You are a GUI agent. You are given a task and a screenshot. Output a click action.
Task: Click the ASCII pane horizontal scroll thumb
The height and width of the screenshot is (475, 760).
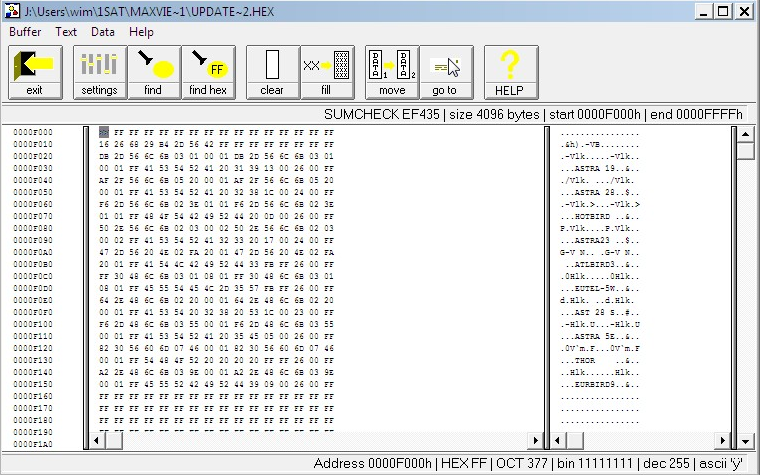(575, 441)
